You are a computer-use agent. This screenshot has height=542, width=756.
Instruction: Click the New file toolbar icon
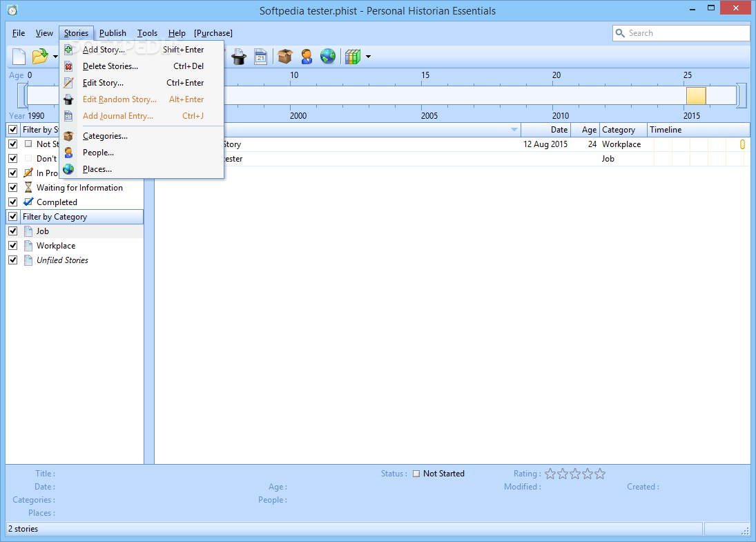(19, 57)
